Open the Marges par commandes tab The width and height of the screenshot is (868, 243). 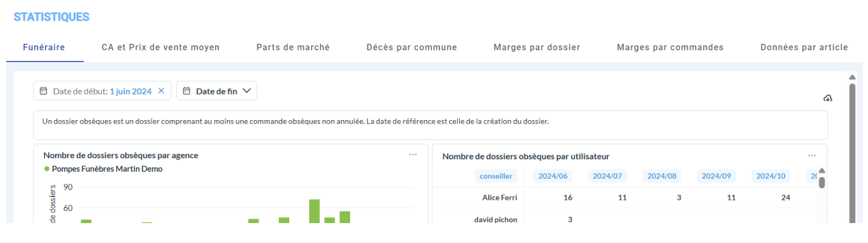point(670,47)
